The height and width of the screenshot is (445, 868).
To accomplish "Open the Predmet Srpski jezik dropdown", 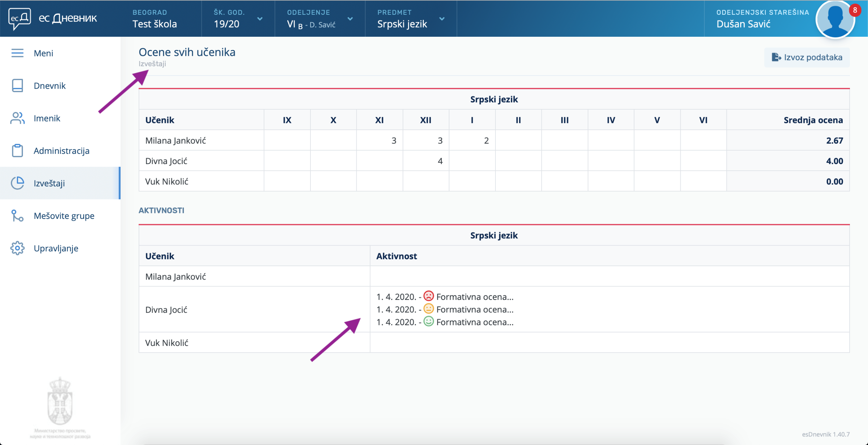I will [x=442, y=19].
